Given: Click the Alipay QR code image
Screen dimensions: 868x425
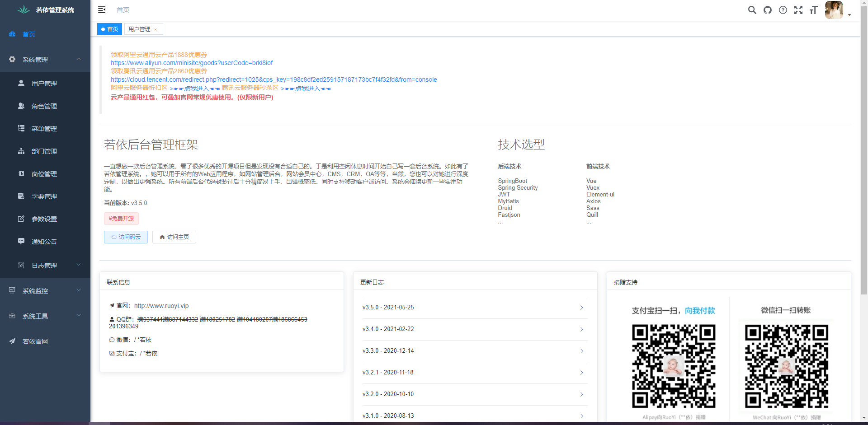Looking at the screenshot, I should tap(674, 366).
